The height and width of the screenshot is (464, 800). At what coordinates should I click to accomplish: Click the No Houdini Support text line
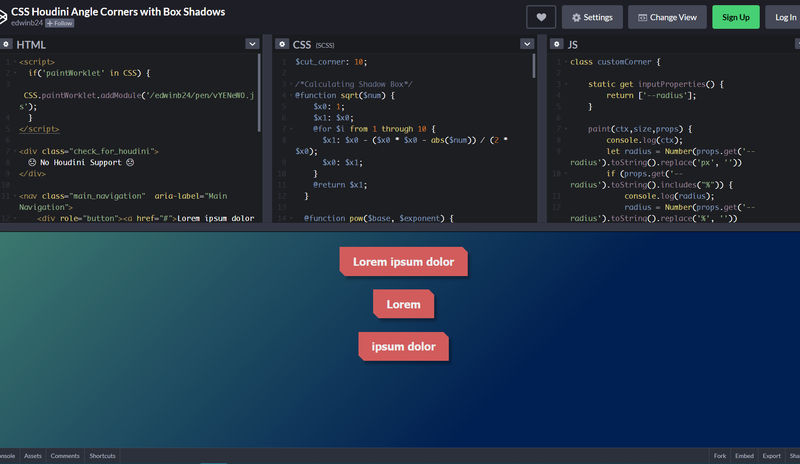81,162
